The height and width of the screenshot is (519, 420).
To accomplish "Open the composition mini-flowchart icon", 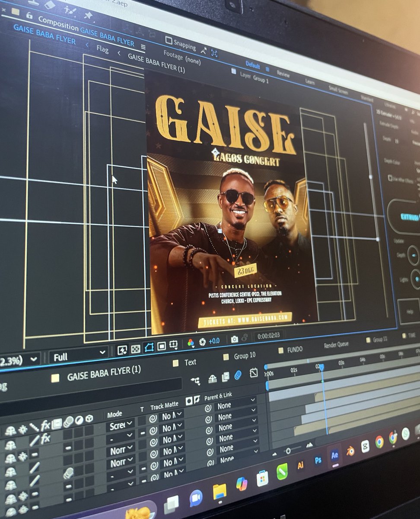I will click(x=195, y=381).
